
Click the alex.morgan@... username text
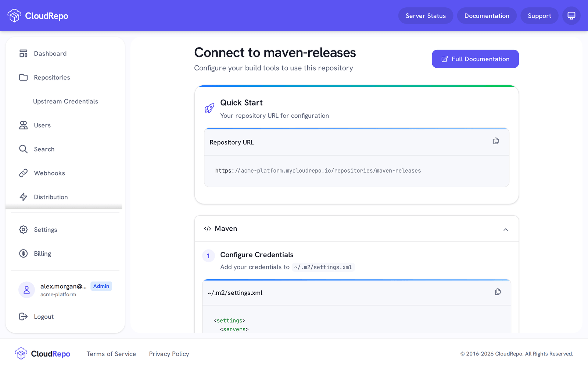coord(64,286)
